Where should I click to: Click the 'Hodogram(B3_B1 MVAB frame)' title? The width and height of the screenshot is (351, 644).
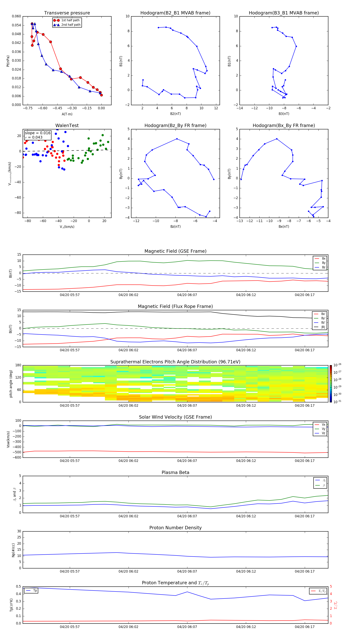(284, 13)
